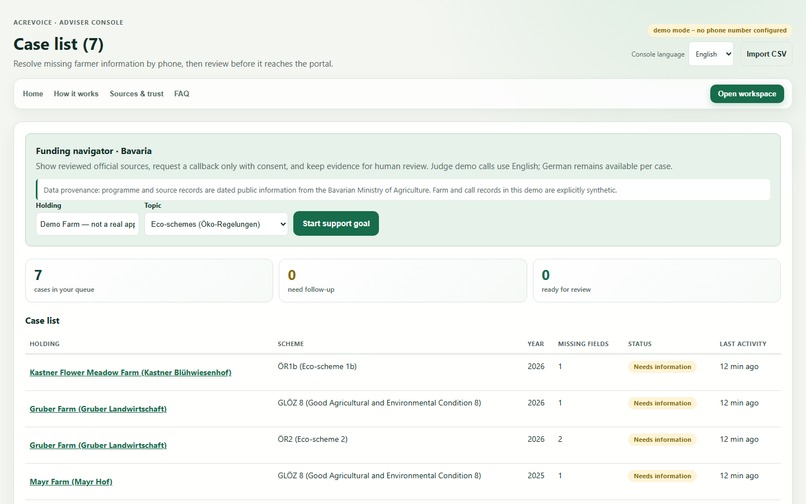This screenshot has width=806, height=504.
Task: Click the Open workspace button
Action: (747, 94)
